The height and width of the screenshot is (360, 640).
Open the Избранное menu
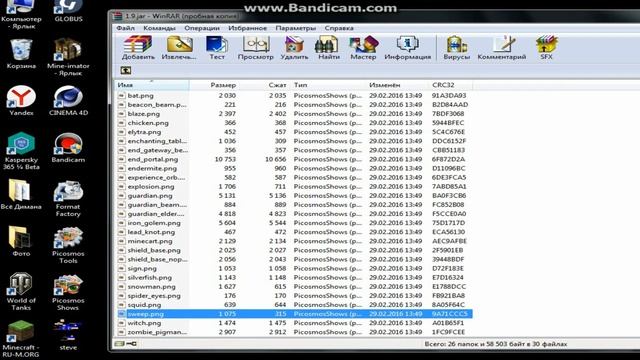coord(247,28)
